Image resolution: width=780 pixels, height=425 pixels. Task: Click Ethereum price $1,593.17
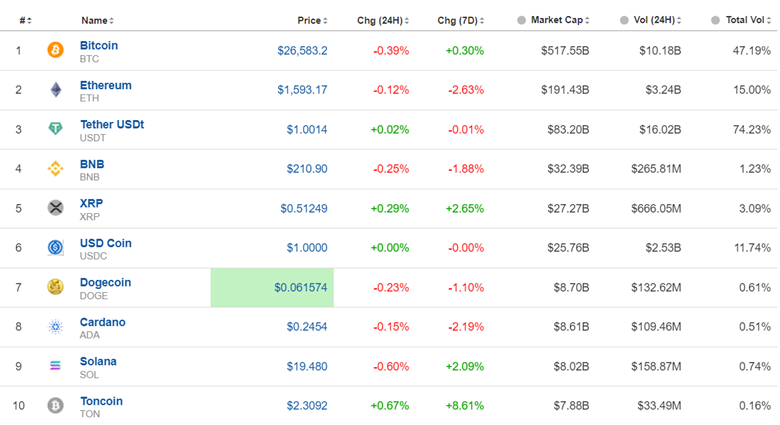click(302, 90)
